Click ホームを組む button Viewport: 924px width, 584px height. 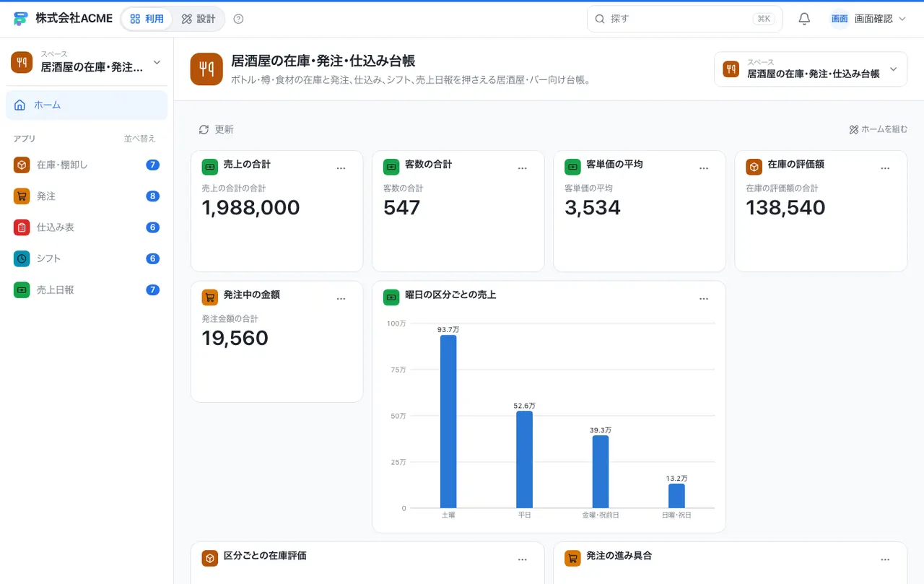pyautogui.click(x=879, y=129)
